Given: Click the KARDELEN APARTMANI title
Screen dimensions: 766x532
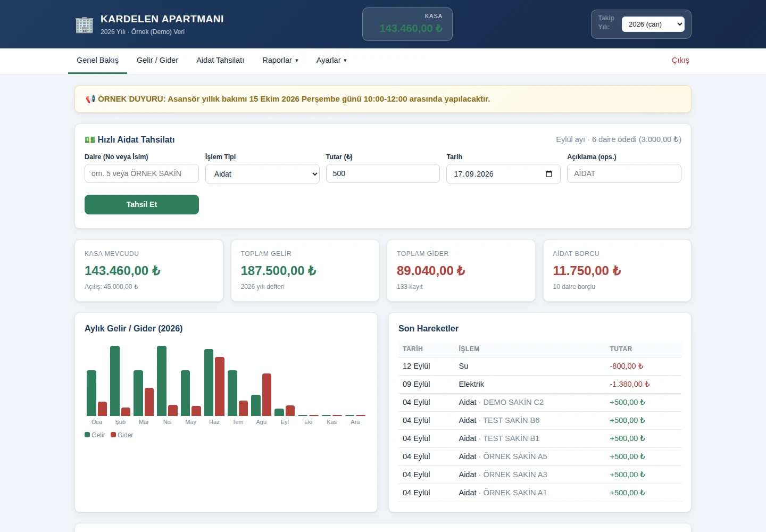Looking at the screenshot, I should click(162, 19).
